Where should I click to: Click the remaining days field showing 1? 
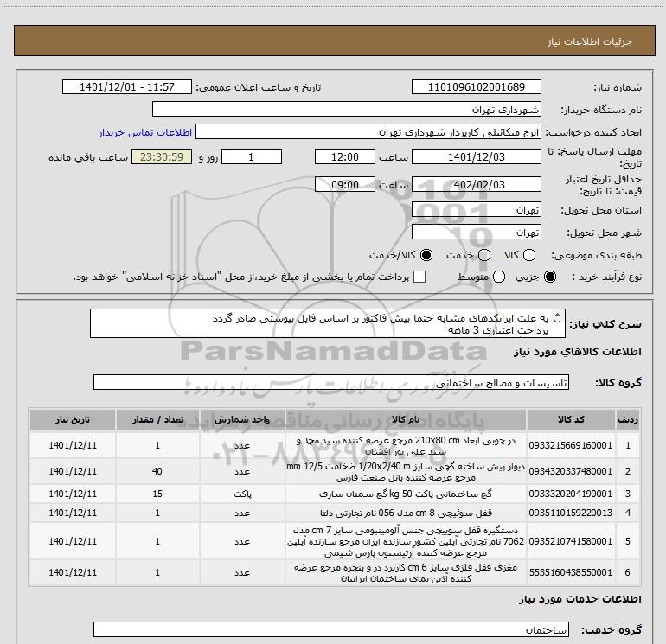(252, 157)
